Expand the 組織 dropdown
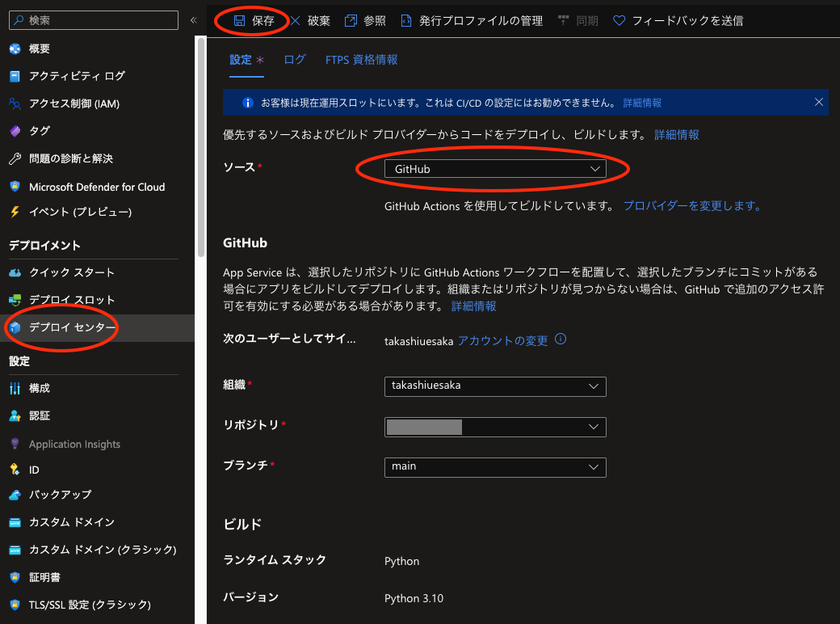 (x=495, y=386)
